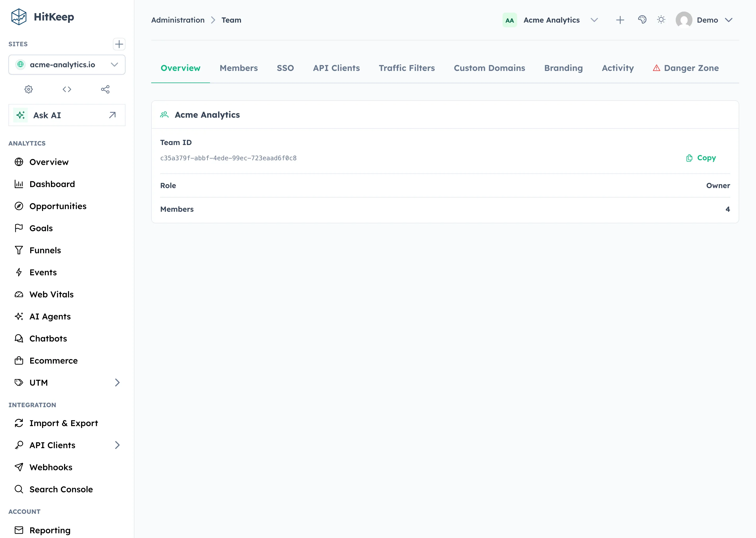The image size is (756, 538).
Task: Click the Team breadcrumb
Action: tap(231, 20)
